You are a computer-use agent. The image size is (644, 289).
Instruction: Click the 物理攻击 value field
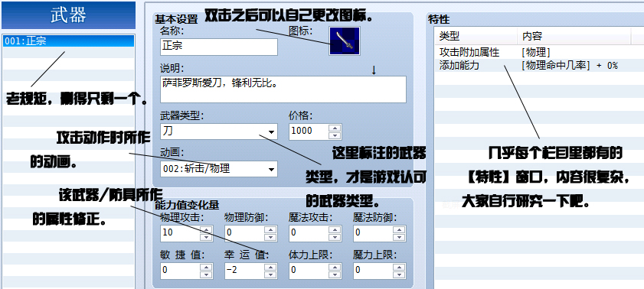click(180, 233)
